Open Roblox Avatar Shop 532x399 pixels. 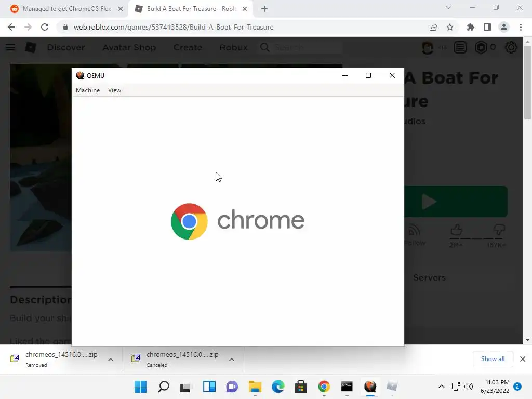point(129,47)
